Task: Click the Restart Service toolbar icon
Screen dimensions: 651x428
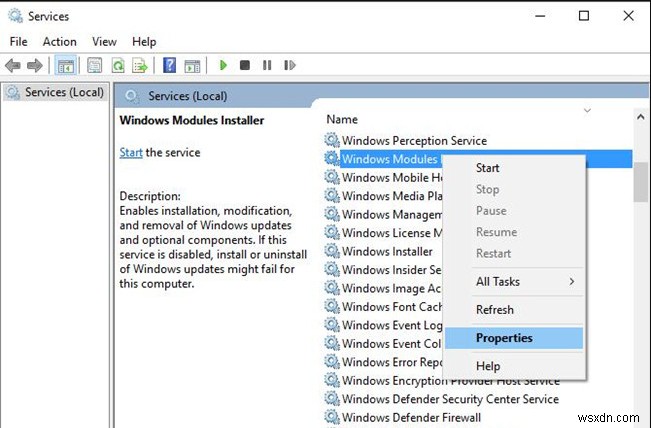Action: pyautogui.click(x=289, y=65)
